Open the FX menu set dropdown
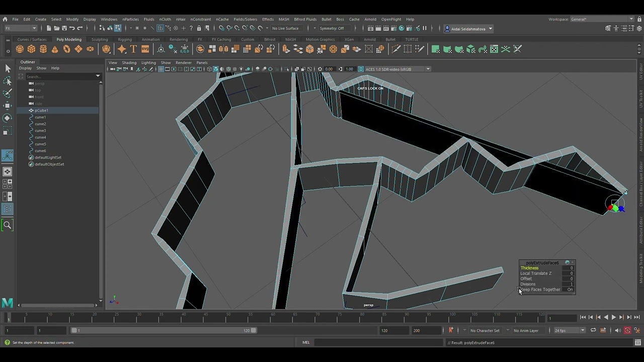The width and height of the screenshot is (644, 362). [20, 28]
